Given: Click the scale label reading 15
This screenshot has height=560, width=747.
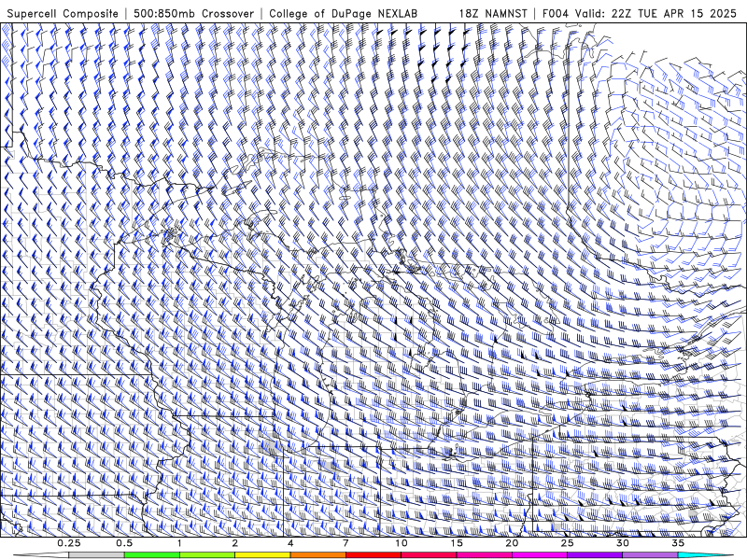Looking at the screenshot, I should (457, 543).
